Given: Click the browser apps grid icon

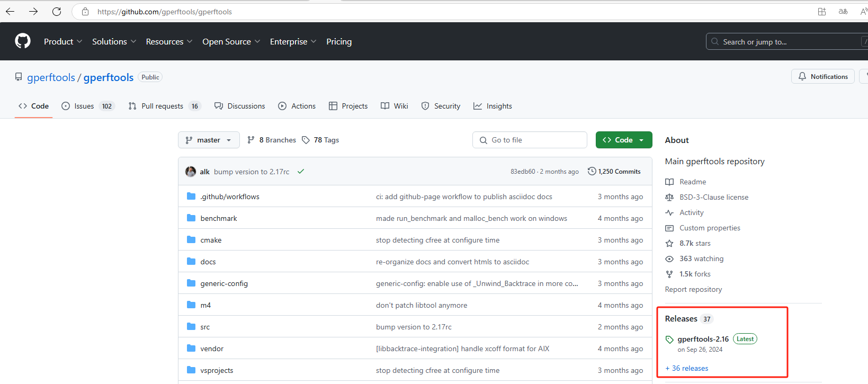Looking at the screenshot, I should 822,11.
